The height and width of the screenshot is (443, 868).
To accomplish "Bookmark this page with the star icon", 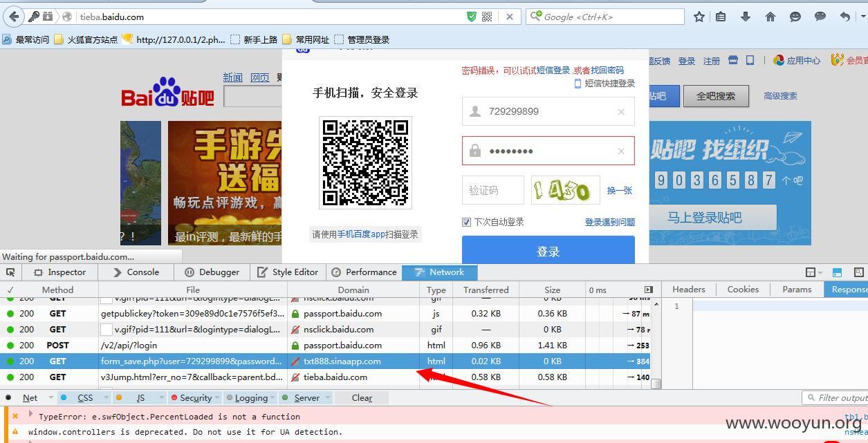I will point(699,17).
